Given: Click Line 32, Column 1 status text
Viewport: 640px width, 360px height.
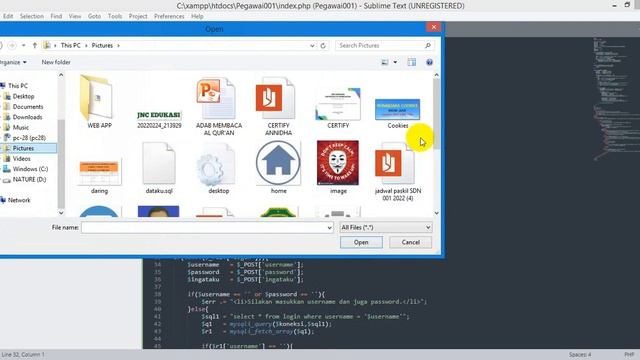Looking at the screenshot, I should pos(23,355).
